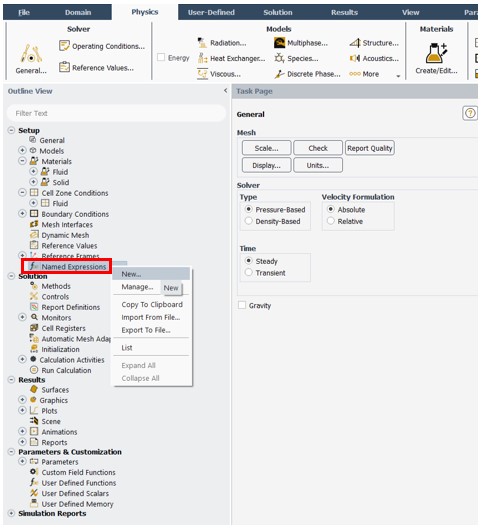Open the task page help icon
Viewport: 484px width, 528px height.
[470, 113]
